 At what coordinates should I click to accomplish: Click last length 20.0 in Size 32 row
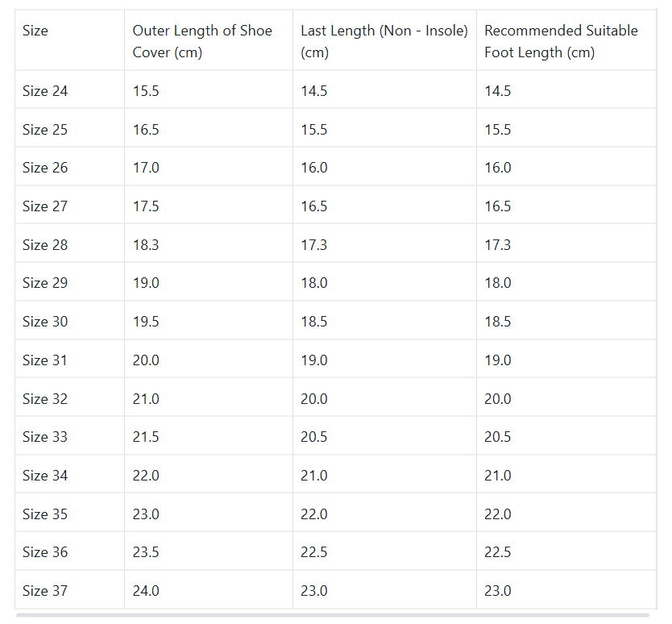[x=314, y=399]
